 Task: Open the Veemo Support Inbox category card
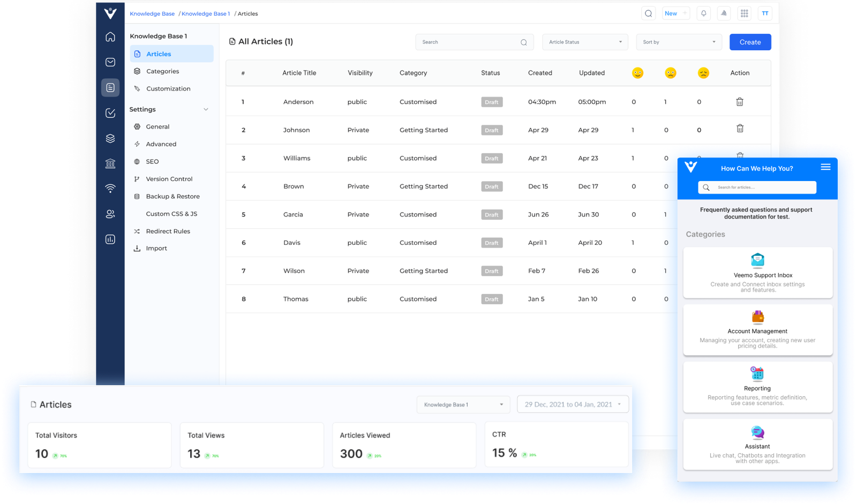757,273
